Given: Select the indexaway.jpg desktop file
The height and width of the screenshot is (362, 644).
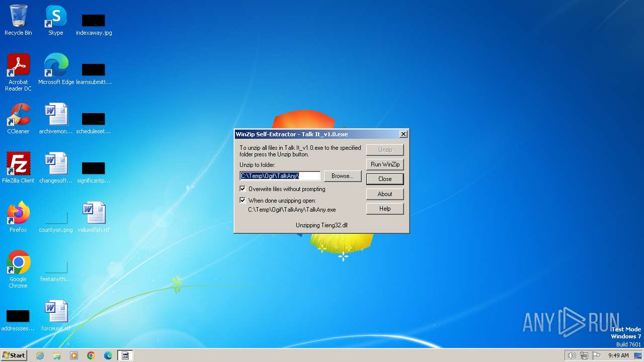Looking at the screenshot, I should (94, 24).
